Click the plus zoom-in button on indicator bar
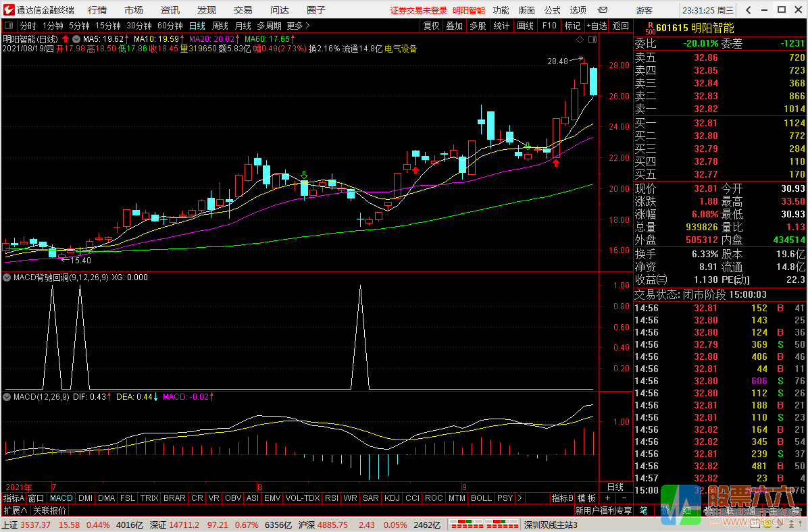Screen dimensions: 808x532 pos(607,498)
